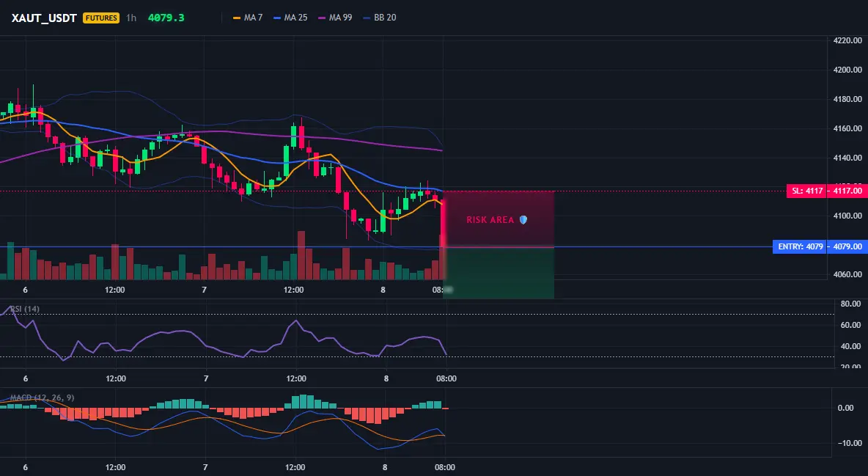Screen dimensions: 868x476
Task: Click the yellow FUTURES badge
Action: click(100, 18)
